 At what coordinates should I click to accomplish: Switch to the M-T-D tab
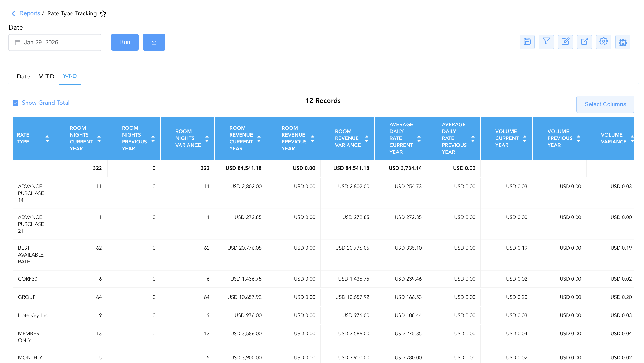[46, 77]
